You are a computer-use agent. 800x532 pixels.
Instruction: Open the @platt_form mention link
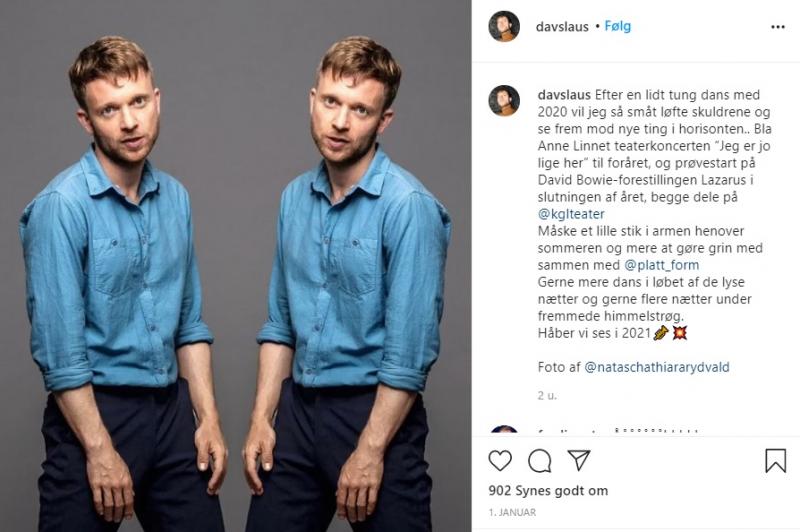click(x=662, y=265)
